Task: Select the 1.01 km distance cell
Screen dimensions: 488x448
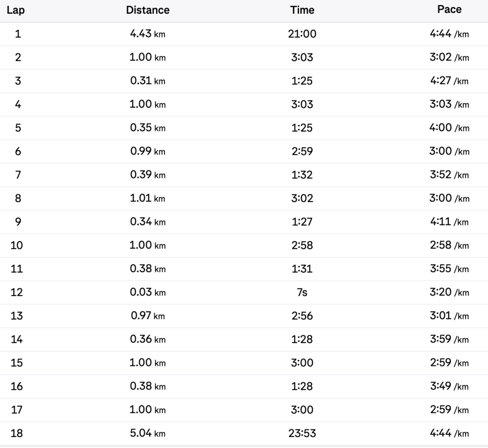Action: 148,198
